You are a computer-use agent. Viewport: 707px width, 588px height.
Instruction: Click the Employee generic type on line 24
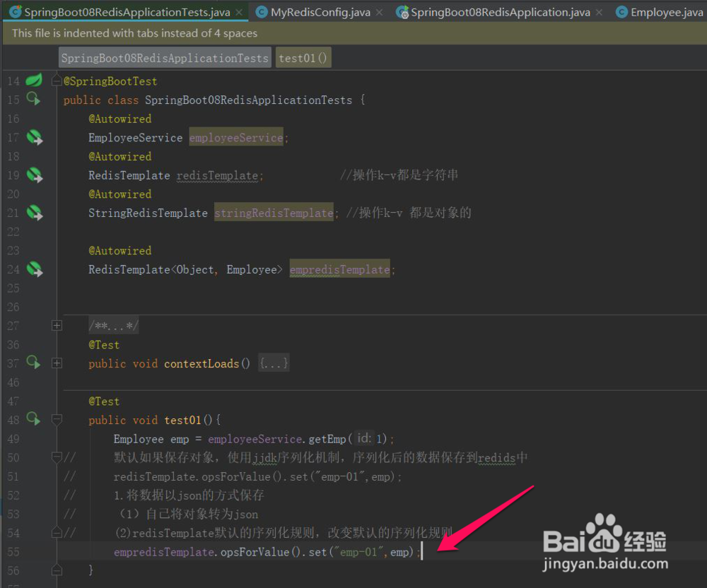(x=252, y=269)
